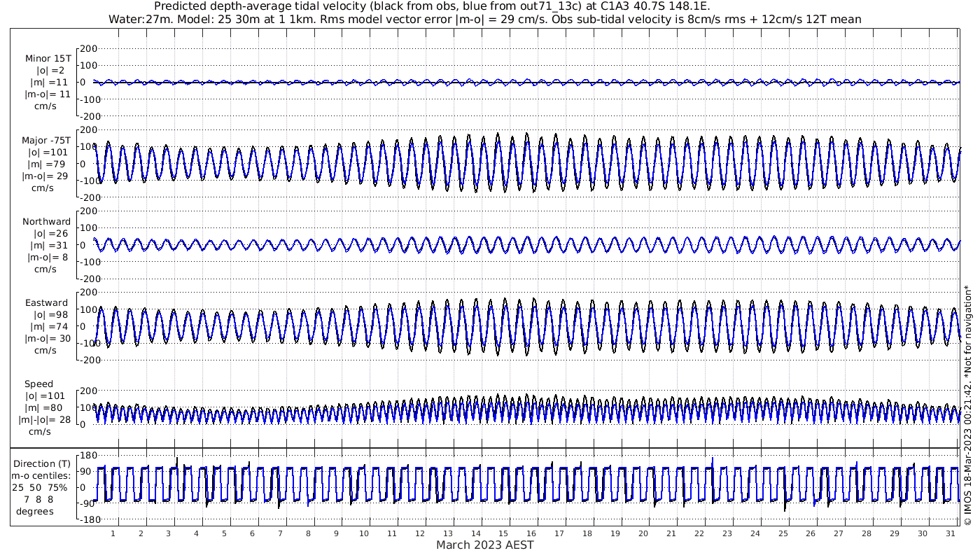The width and height of the screenshot is (980, 560).
Task: Click the 'Water:27m. Model: 25 30m' subtitle line
Action: click(485, 19)
